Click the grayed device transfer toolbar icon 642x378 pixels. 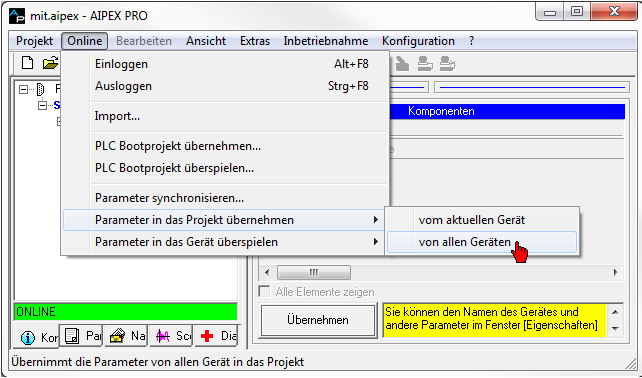pyautogui.click(x=448, y=64)
